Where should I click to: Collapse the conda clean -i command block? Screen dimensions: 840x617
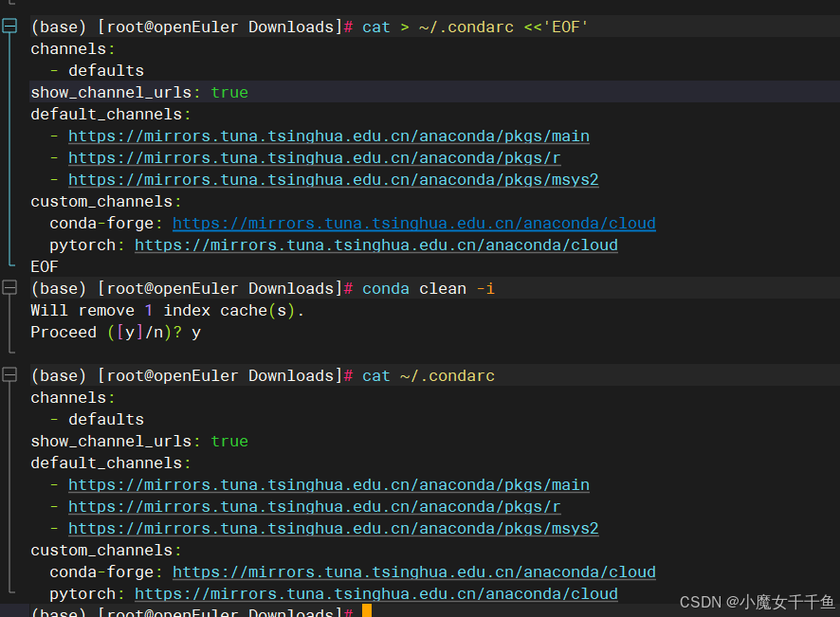pyautogui.click(x=9, y=287)
